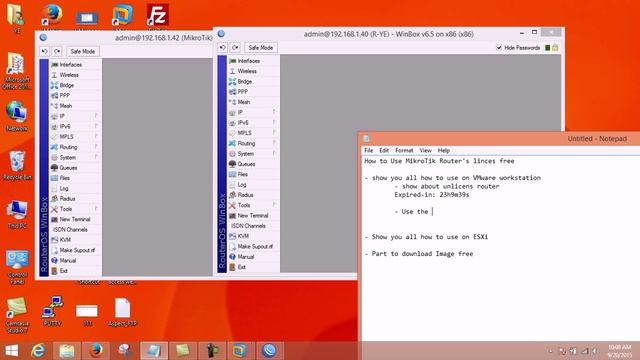
Task: Select the FileZilla desktop shortcut
Action: pyautogui.click(x=158, y=16)
